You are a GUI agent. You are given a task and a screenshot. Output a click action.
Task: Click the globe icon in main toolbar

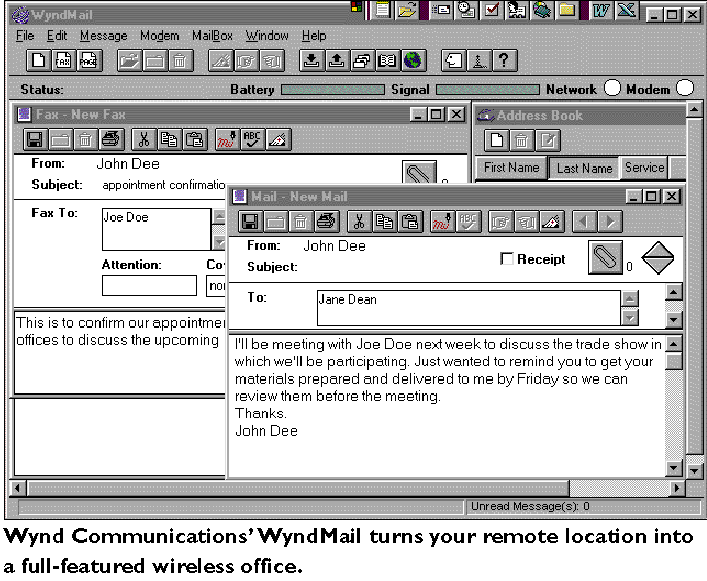[413, 60]
